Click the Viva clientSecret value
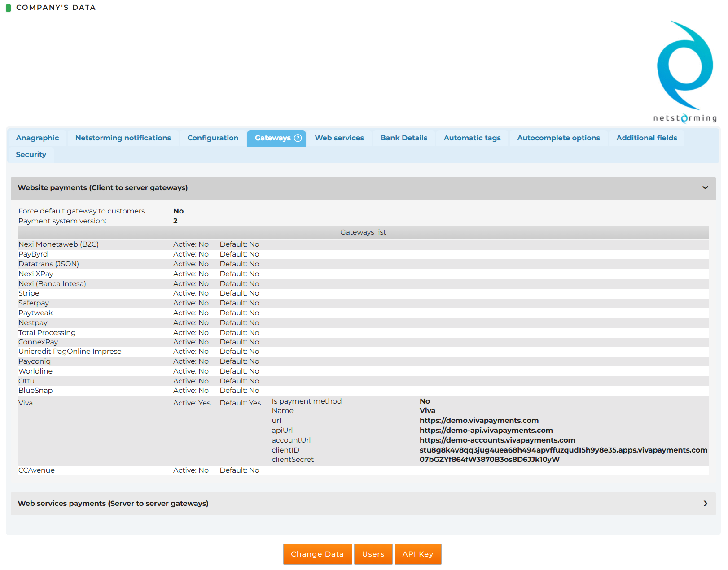The image size is (728, 570). point(489,460)
